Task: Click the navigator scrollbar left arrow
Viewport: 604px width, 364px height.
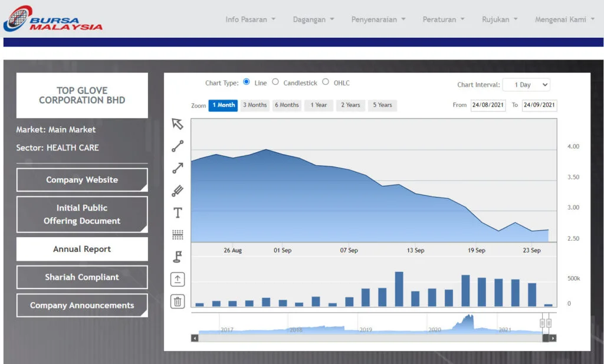Action: click(x=195, y=338)
